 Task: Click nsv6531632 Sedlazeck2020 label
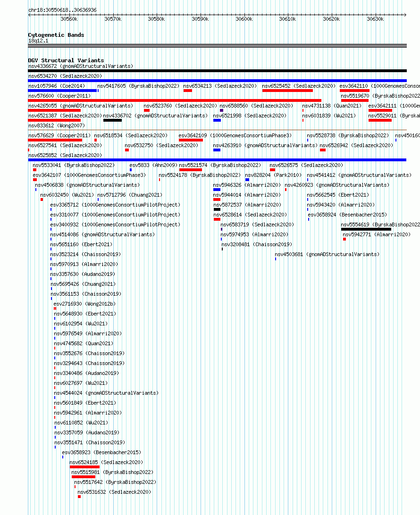click(114, 492)
